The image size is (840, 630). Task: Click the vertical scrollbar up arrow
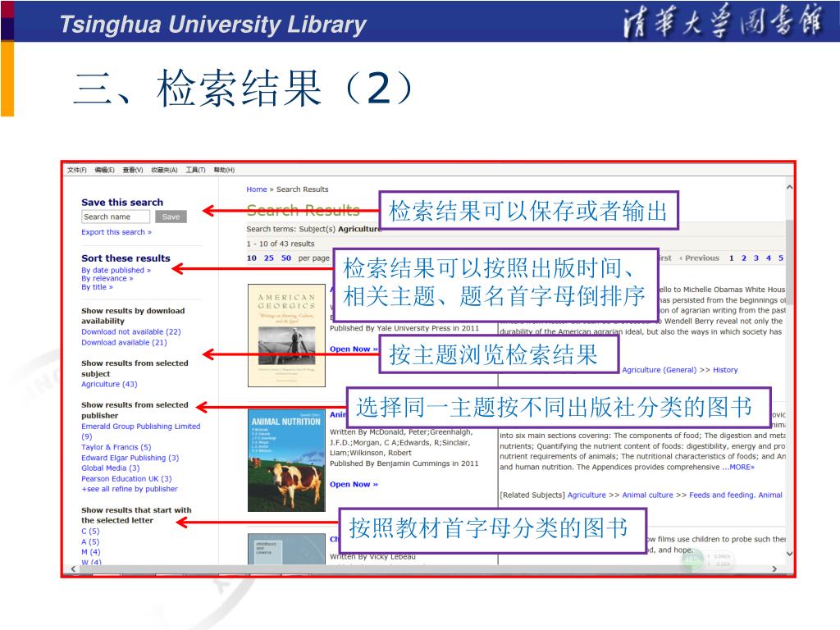coord(789,188)
